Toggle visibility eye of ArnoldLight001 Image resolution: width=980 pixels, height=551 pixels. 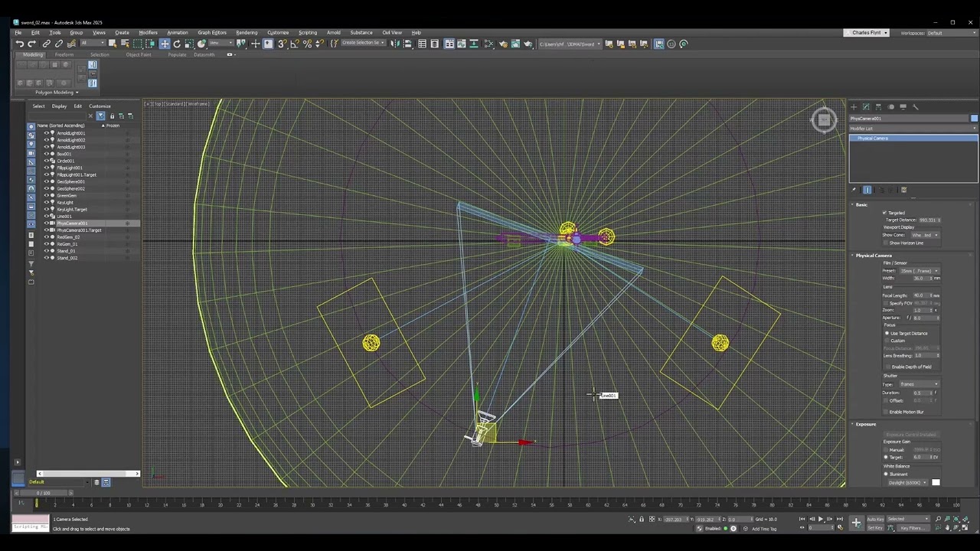pos(46,133)
